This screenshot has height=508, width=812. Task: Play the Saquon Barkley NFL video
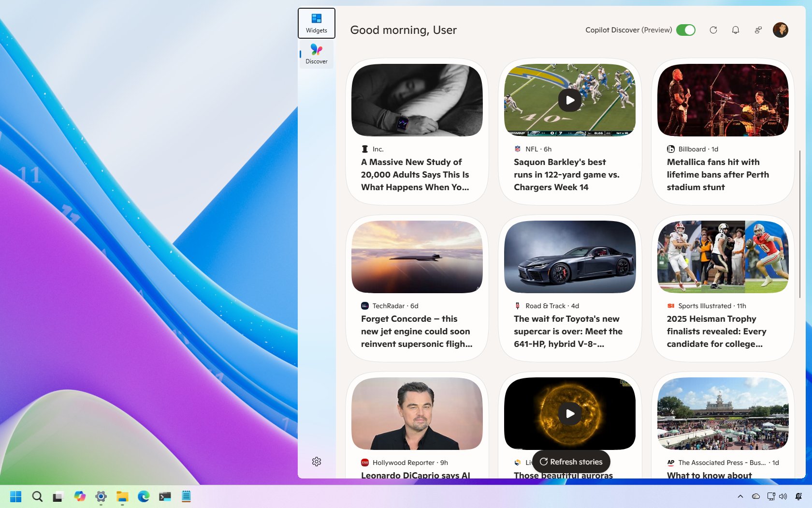point(570,100)
